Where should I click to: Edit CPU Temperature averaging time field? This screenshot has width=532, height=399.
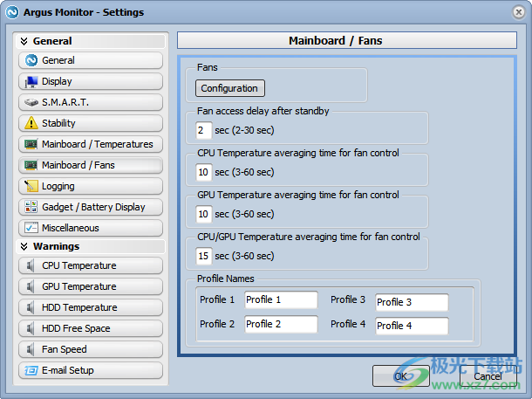pos(203,172)
